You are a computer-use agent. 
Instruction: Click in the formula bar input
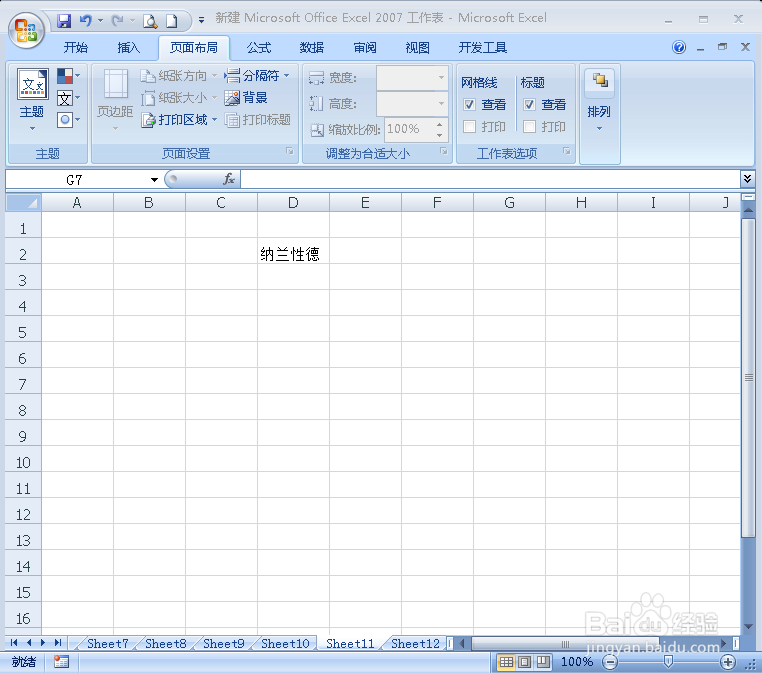point(490,179)
